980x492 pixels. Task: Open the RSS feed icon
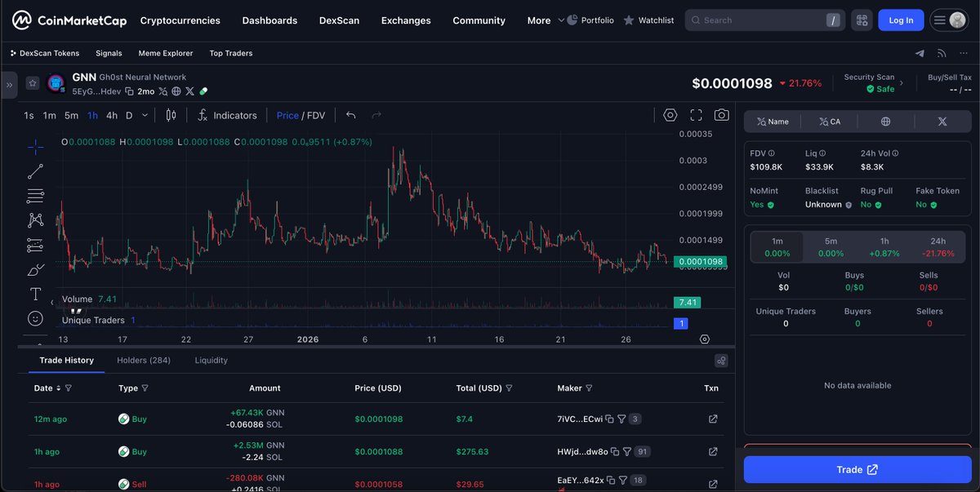coord(942,53)
